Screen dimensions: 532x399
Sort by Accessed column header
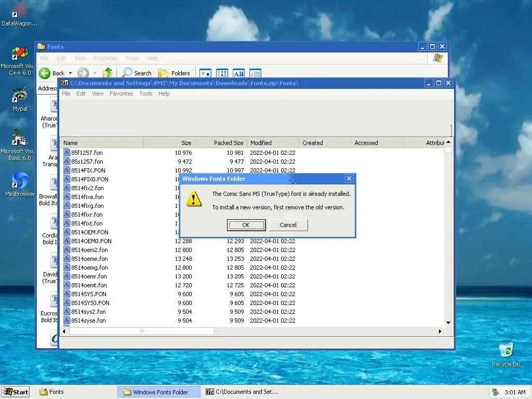[x=377, y=143]
